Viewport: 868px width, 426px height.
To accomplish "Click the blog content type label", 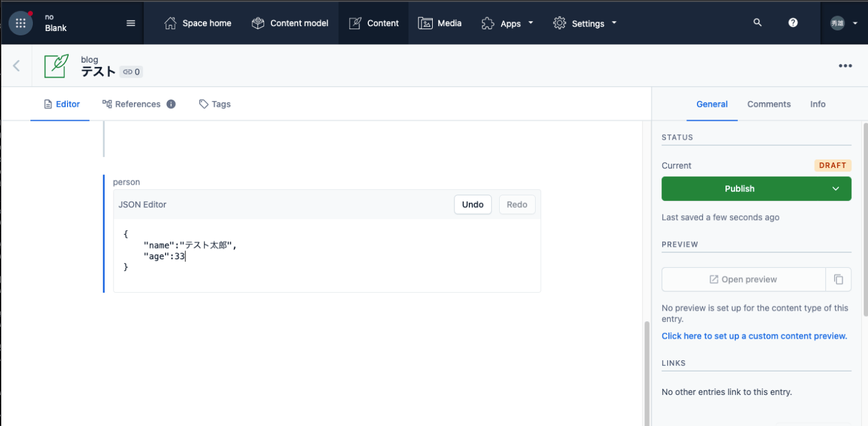I will click(x=89, y=60).
